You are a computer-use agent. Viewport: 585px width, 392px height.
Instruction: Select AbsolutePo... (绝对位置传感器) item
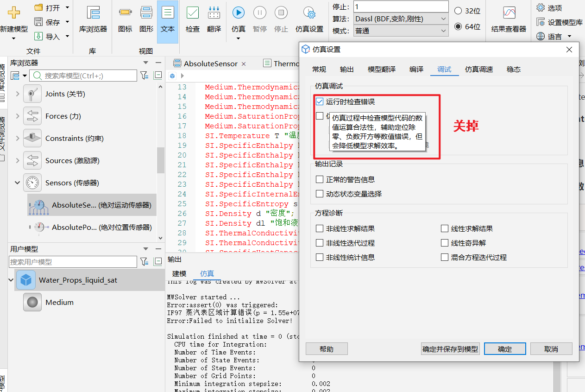(x=91, y=227)
